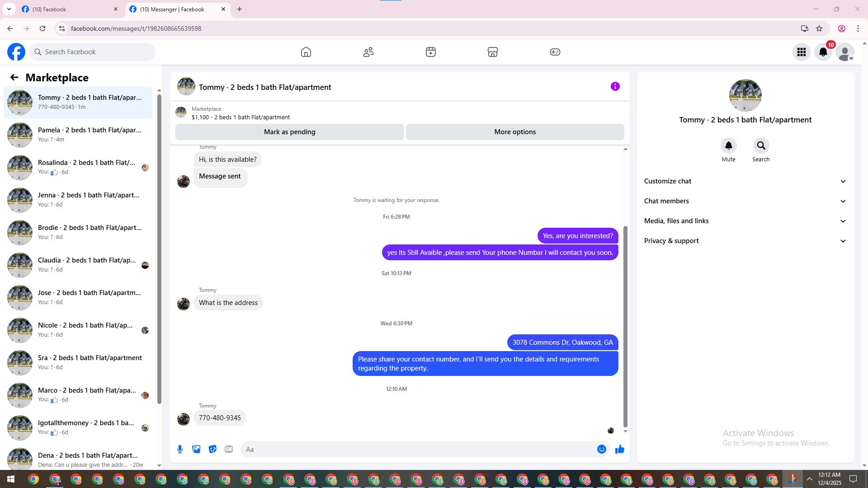The image size is (868, 488).
Task: Open the notifications bell
Action: (x=823, y=52)
